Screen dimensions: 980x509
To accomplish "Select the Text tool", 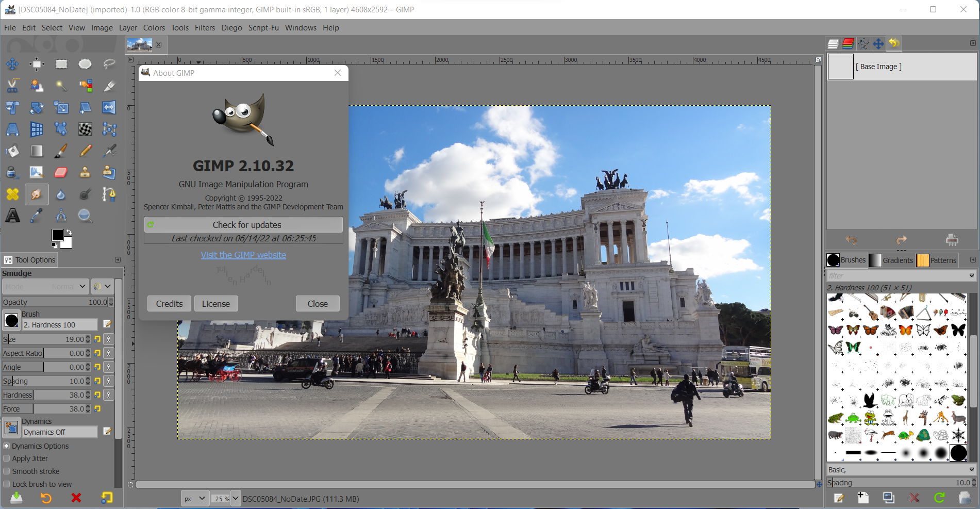I will (x=12, y=216).
